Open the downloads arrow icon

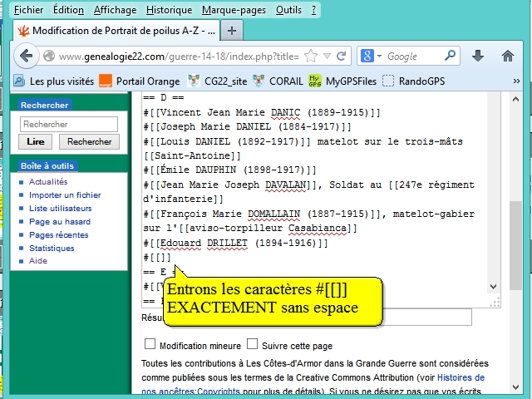click(x=478, y=56)
